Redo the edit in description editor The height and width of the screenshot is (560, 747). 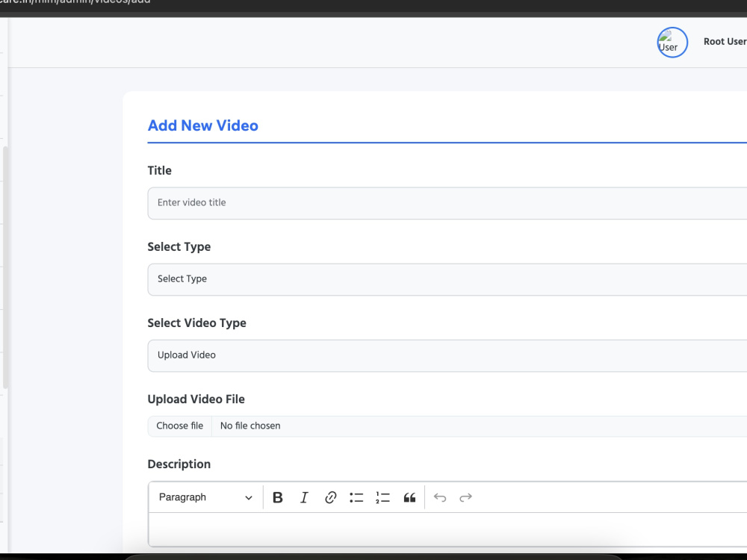coord(465,497)
